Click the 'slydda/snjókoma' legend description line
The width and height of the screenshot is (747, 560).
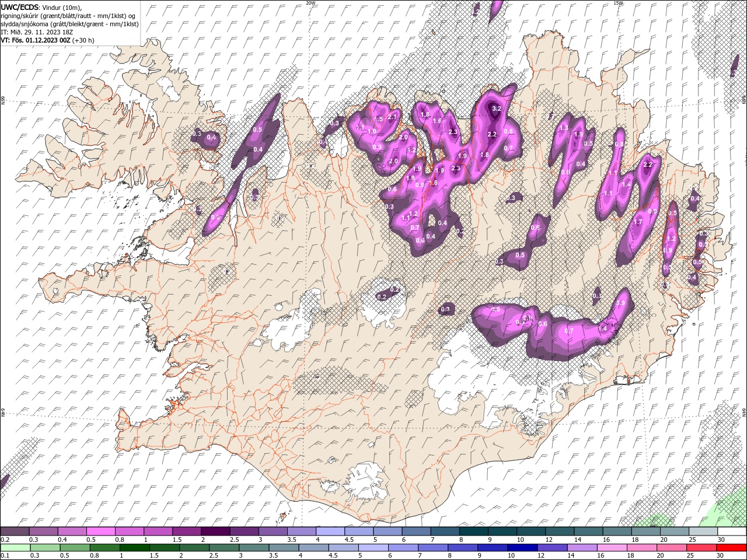coord(69,24)
